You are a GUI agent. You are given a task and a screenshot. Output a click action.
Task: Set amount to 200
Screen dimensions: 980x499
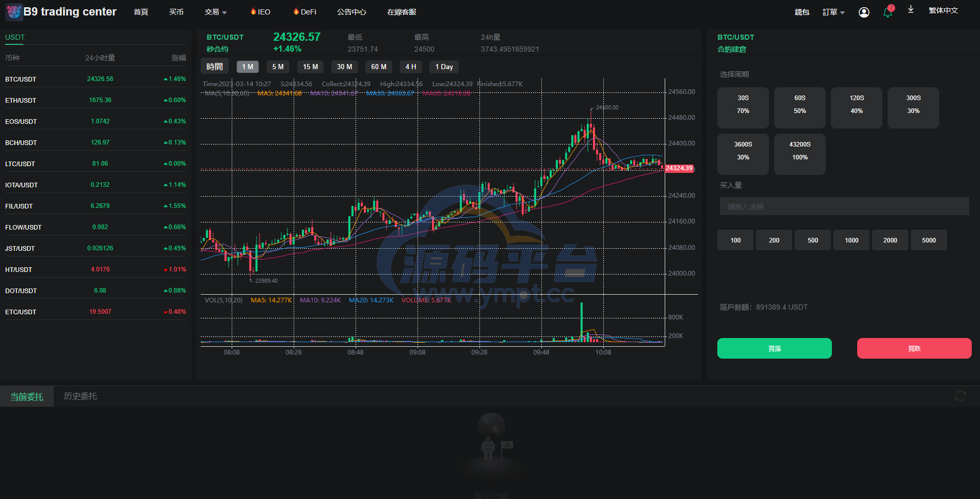click(x=774, y=240)
